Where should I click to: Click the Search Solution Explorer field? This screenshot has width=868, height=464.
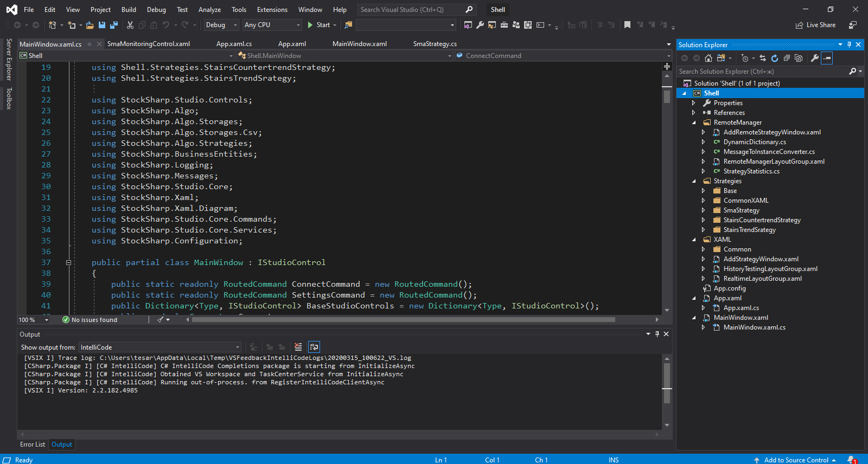pyautogui.click(x=763, y=72)
